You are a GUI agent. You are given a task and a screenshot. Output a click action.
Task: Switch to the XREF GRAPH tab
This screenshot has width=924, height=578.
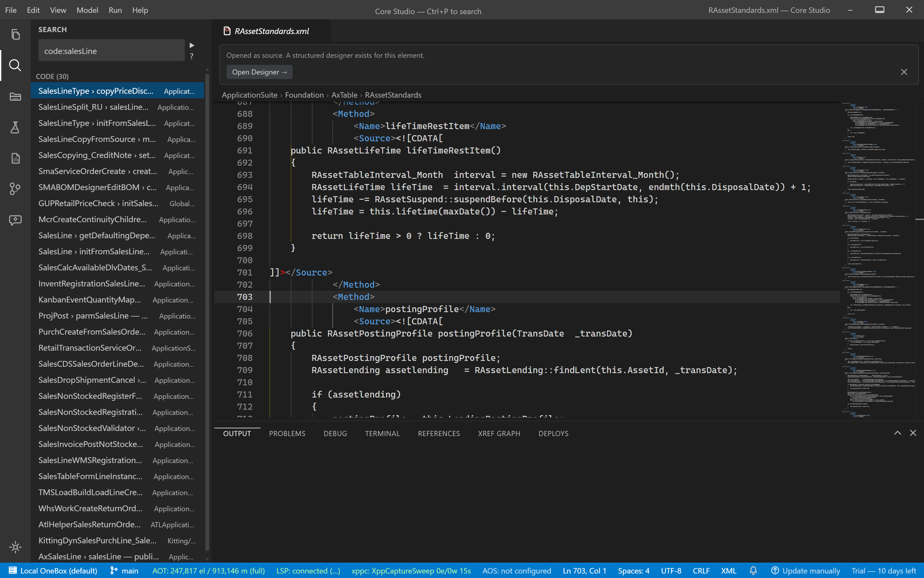pyautogui.click(x=499, y=433)
